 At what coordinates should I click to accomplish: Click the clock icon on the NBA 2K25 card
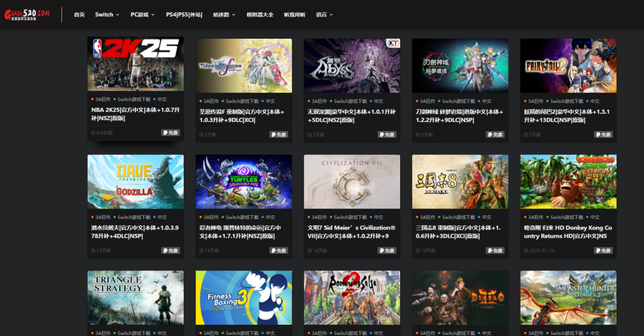pyautogui.click(x=93, y=133)
